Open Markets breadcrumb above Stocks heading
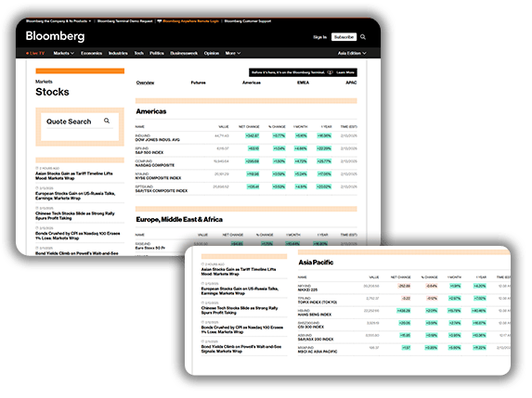The width and height of the screenshot is (532, 398). point(44,82)
